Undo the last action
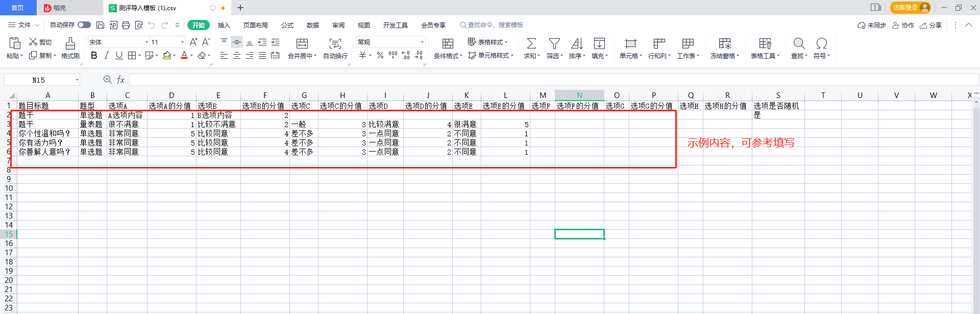Image resolution: width=980 pixels, height=314 pixels. [152, 25]
